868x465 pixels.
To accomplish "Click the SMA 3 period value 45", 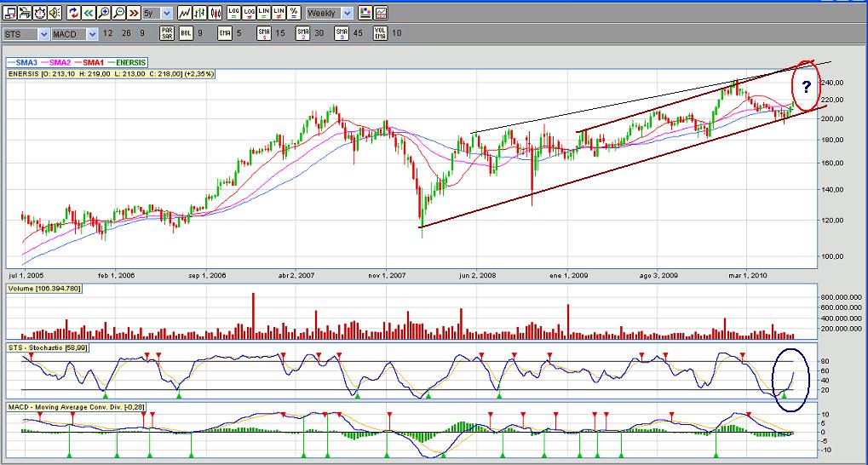I will click(x=358, y=33).
